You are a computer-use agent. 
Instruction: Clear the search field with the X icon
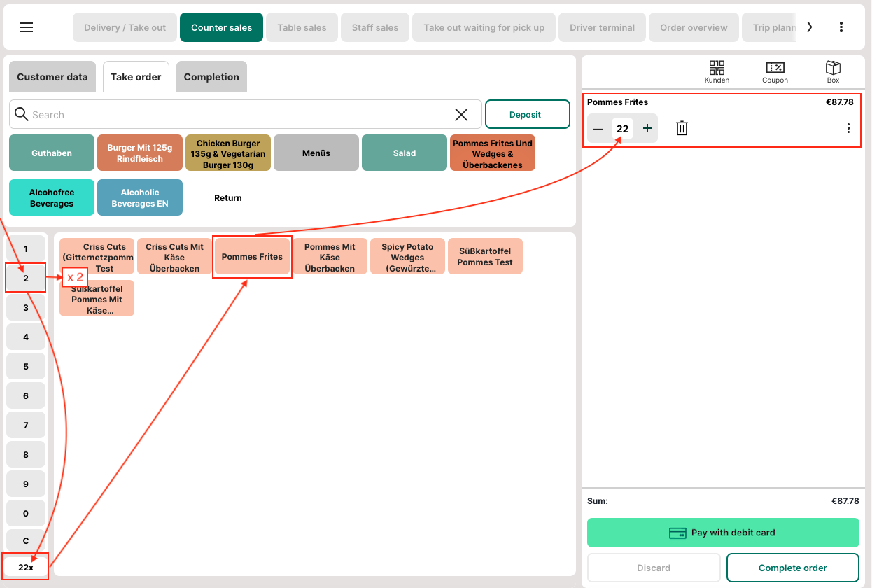click(461, 115)
